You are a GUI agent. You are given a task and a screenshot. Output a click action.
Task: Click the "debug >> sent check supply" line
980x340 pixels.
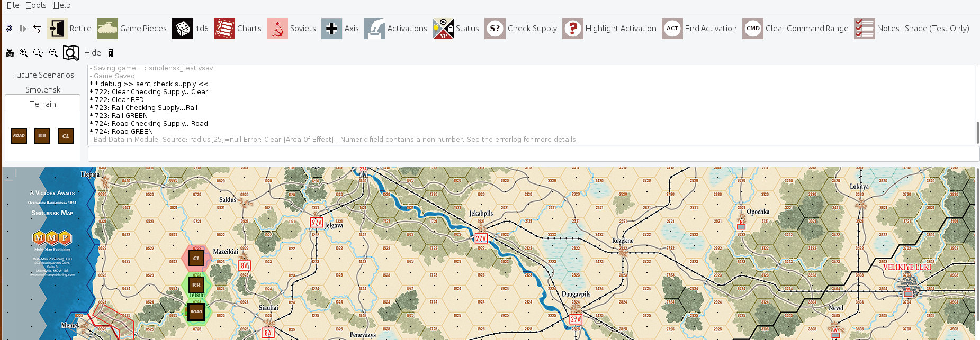coord(149,84)
